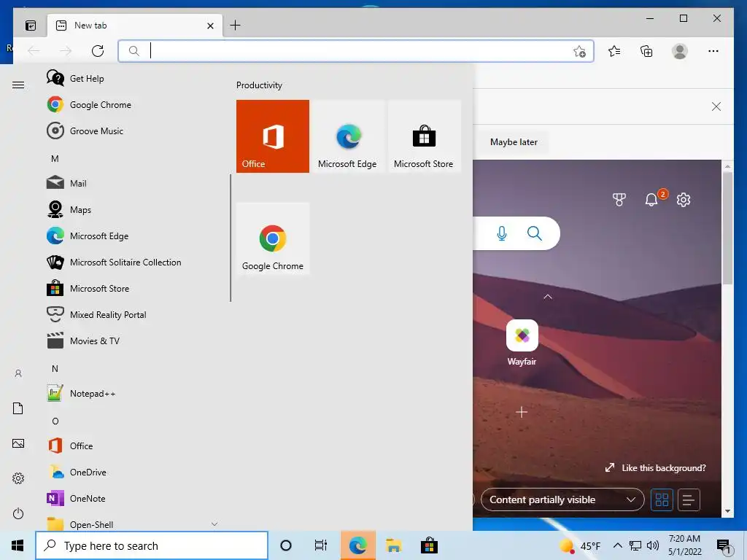Open File Explorer from the taskbar

393,545
